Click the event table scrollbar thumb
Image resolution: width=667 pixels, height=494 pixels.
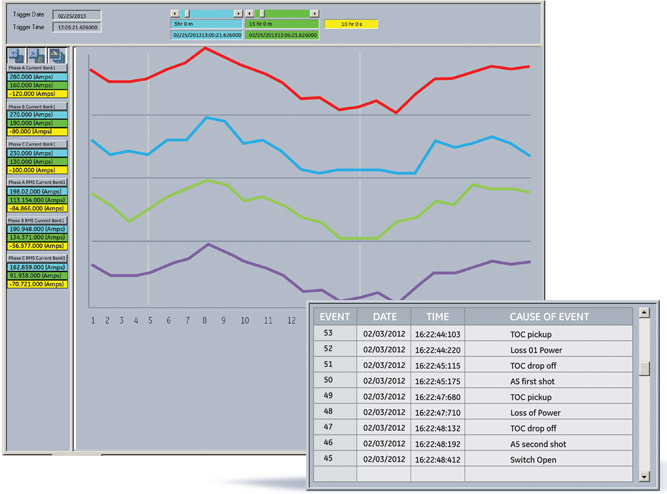point(644,368)
